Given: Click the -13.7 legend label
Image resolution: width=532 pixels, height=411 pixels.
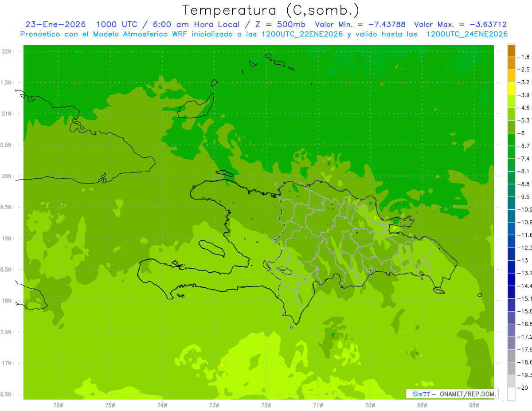Looking at the screenshot, I should (x=525, y=273).
